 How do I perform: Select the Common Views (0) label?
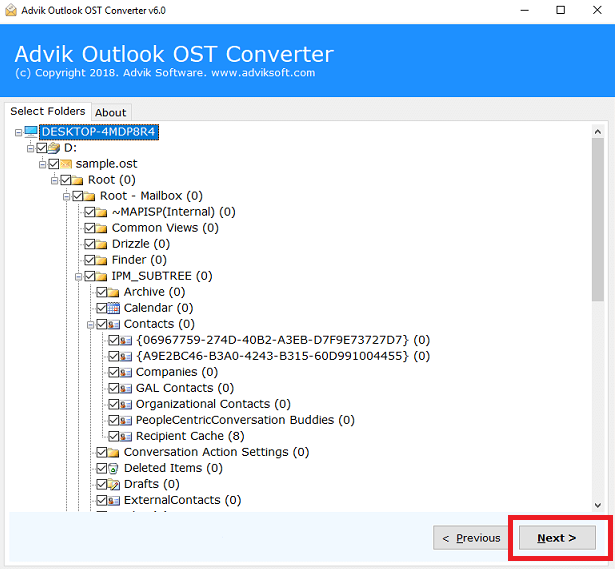(x=165, y=228)
